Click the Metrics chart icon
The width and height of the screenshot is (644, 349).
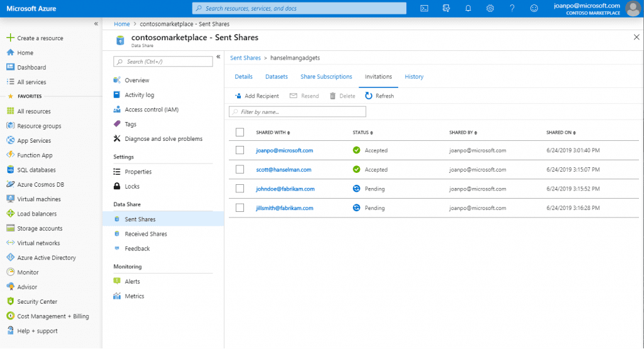tap(117, 296)
